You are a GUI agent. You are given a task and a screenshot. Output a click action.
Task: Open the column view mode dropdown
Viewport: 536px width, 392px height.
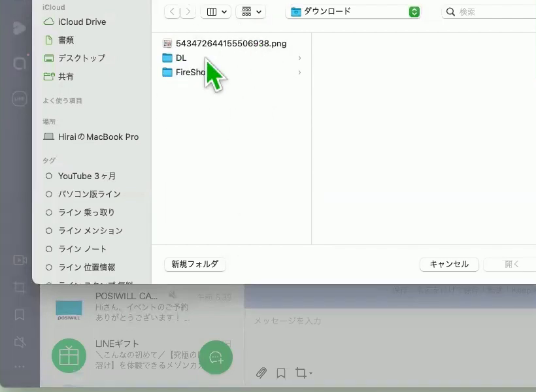[216, 12]
